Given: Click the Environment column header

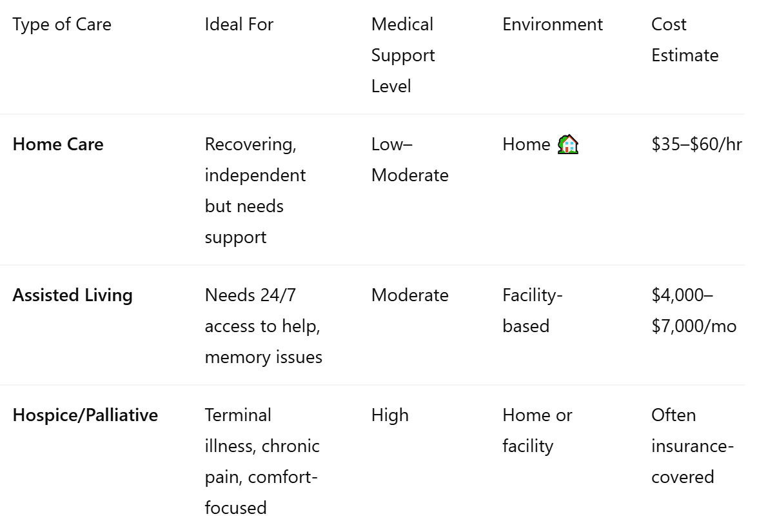Looking at the screenshot, I should (553, 25).
